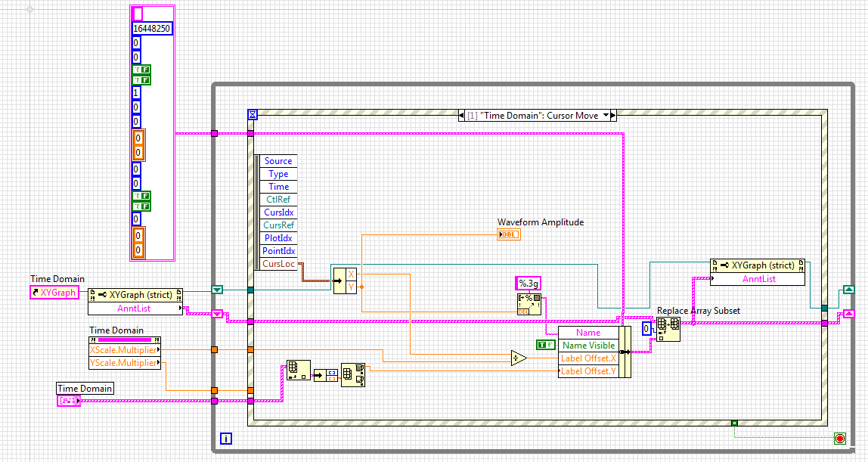Click the event timeout hourglass terminal
The height and width of the screenshot is (462, 868).
pos(253,115)
